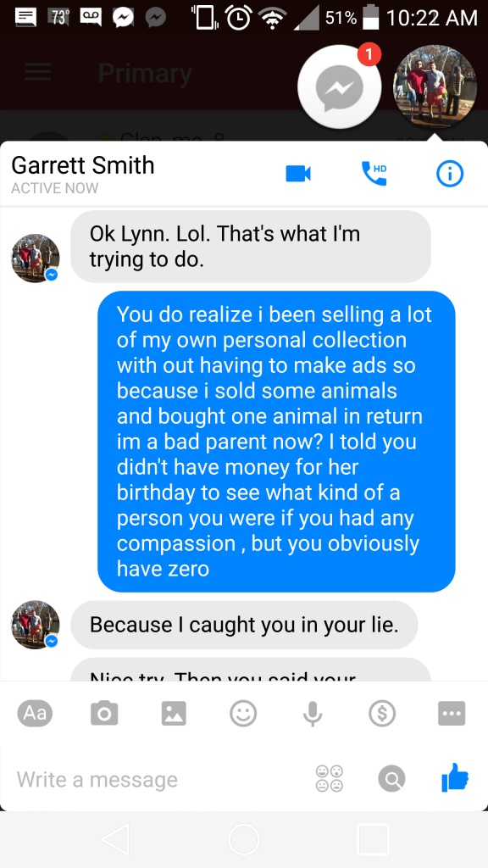Open the emoji picker smiley icon
This screenshot has height=868, width=488.
tap(243, 714)
